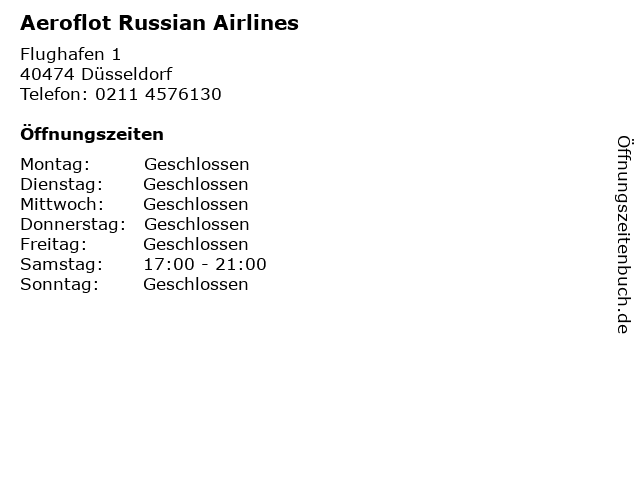The image size is (640, 480).
Task: Click the 17:00 - 21:00 opening time
Action: (x=205, y=264)
